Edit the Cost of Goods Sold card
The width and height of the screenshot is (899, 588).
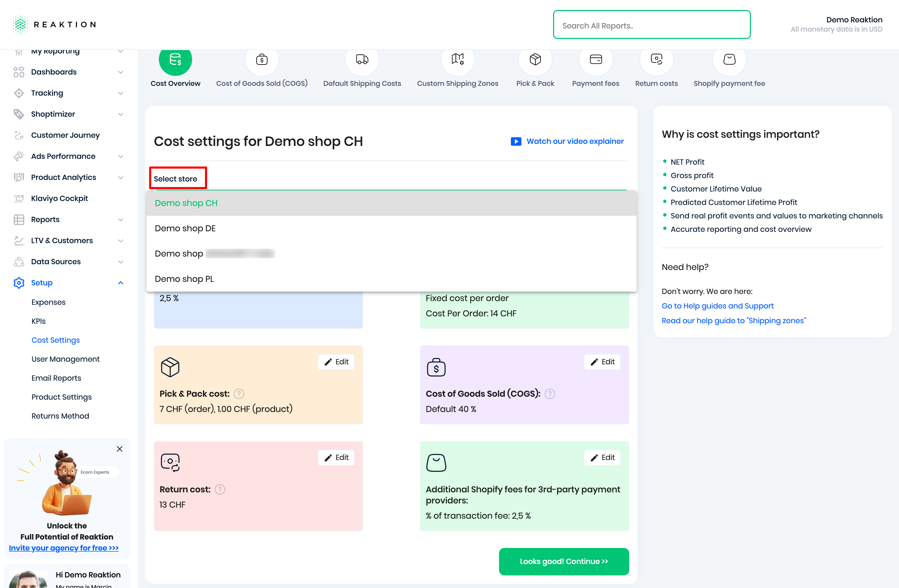click(602, 362)
